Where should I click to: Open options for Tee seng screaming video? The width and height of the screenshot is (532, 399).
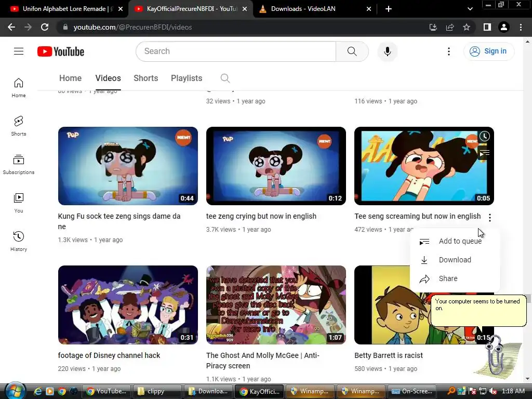point(489,218)
